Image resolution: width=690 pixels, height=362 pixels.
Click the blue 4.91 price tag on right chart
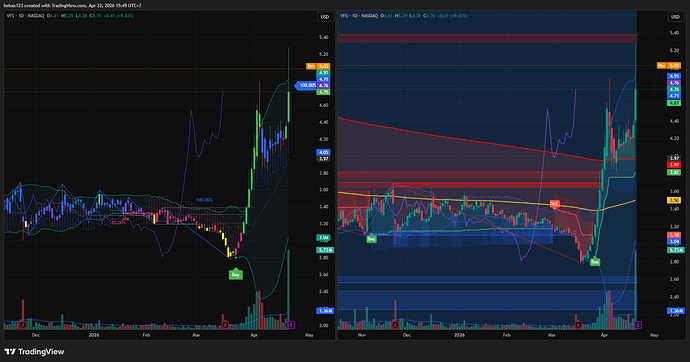coord(674,76)
